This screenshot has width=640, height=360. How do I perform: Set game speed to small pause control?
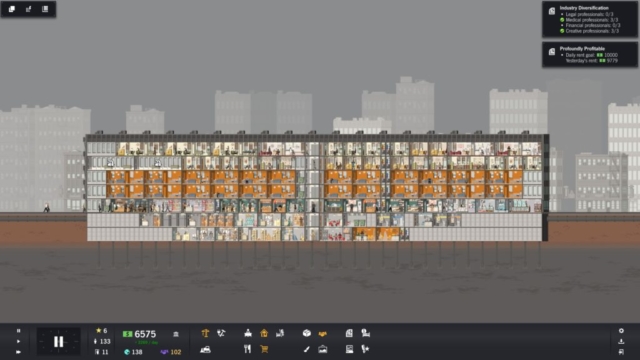(x=18, y=331)
